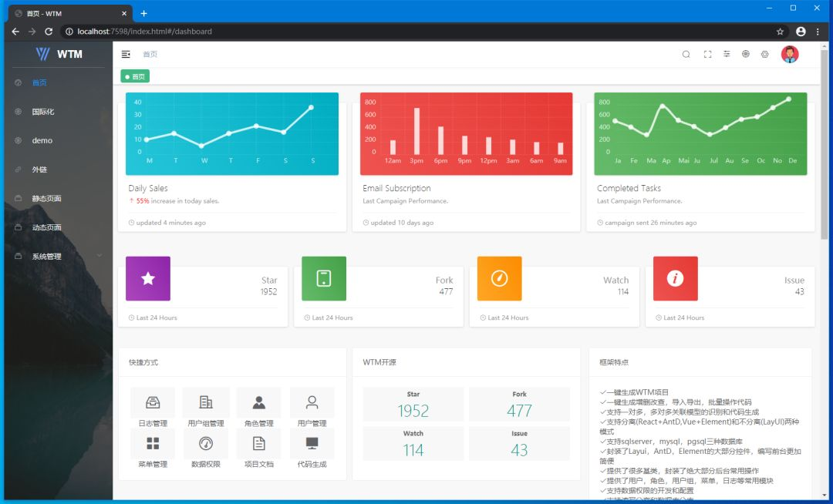Open the user avatar dropdown
833x504 pixels.
point(790,54)
